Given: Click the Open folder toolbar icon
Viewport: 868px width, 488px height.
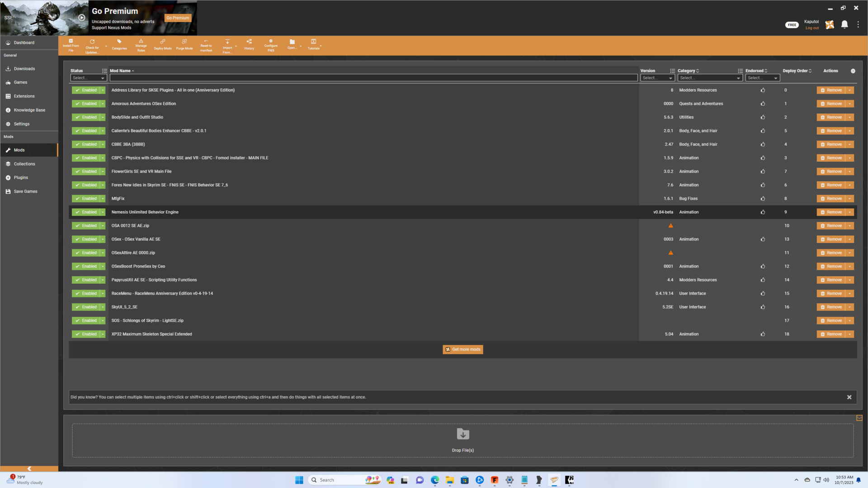Looking at the screenshot, I should [292, 45].
